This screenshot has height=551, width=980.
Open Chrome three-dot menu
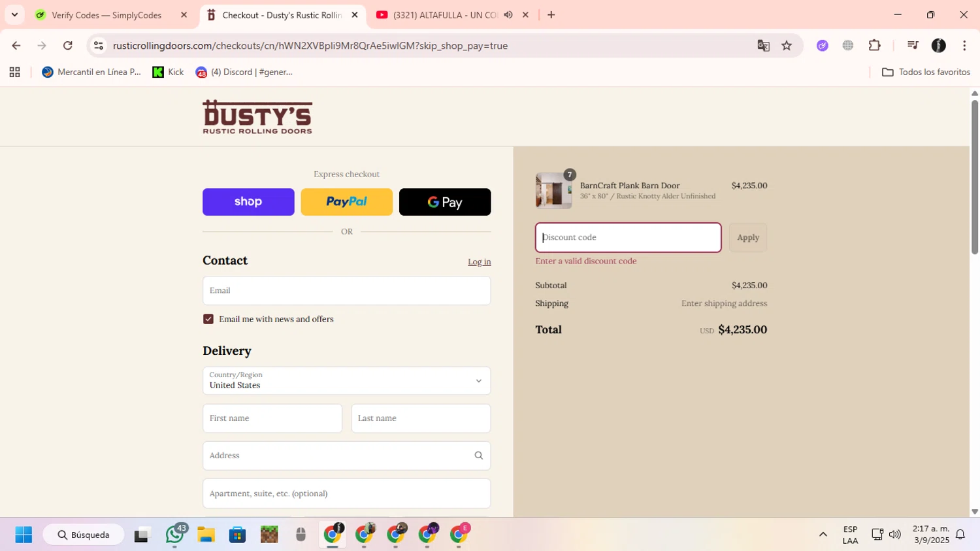964,46
